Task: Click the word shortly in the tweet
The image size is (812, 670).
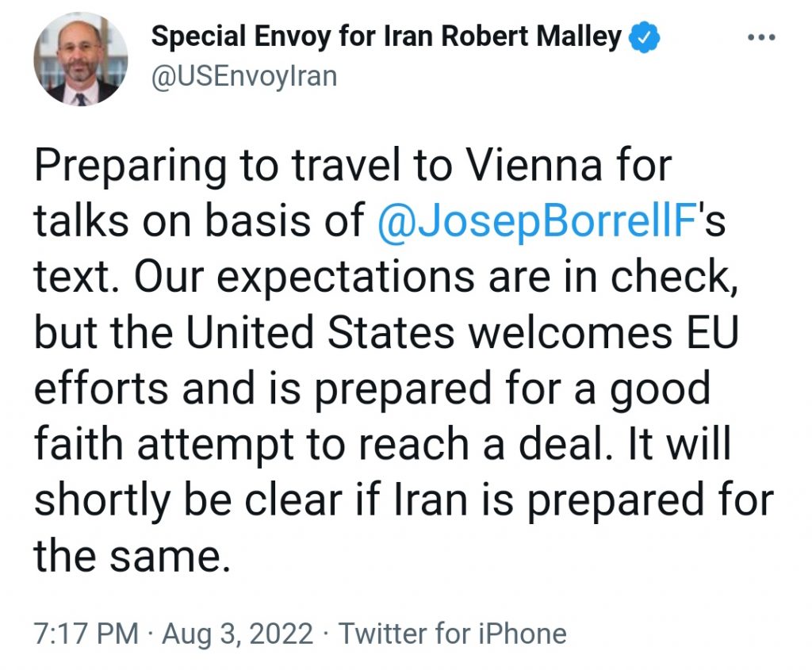Action: (x=102, y=502)
